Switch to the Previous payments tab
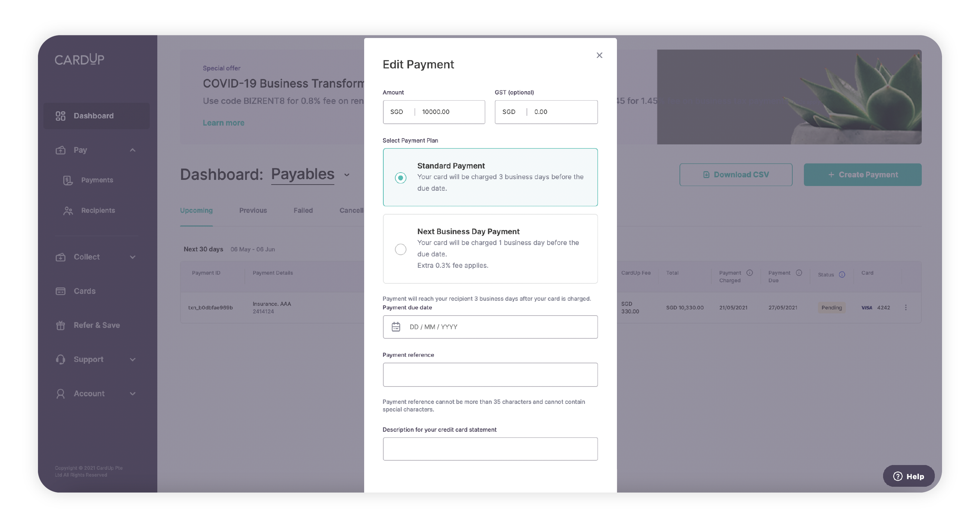 (253, 211)
